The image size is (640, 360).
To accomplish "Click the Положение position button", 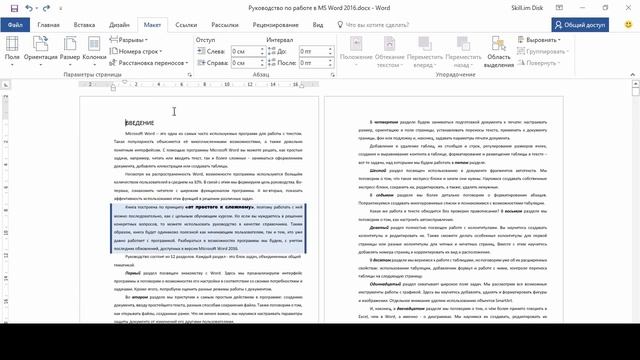I will click(x=356, y=51).
